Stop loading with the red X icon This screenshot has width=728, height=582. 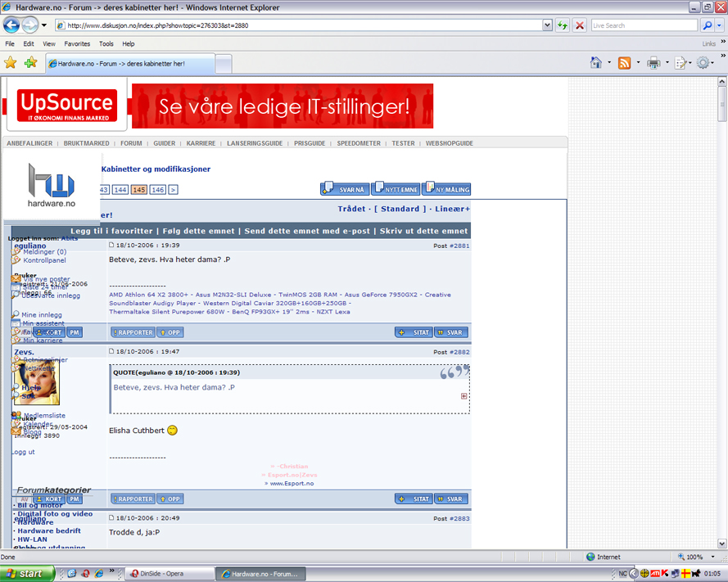(580, 25)
